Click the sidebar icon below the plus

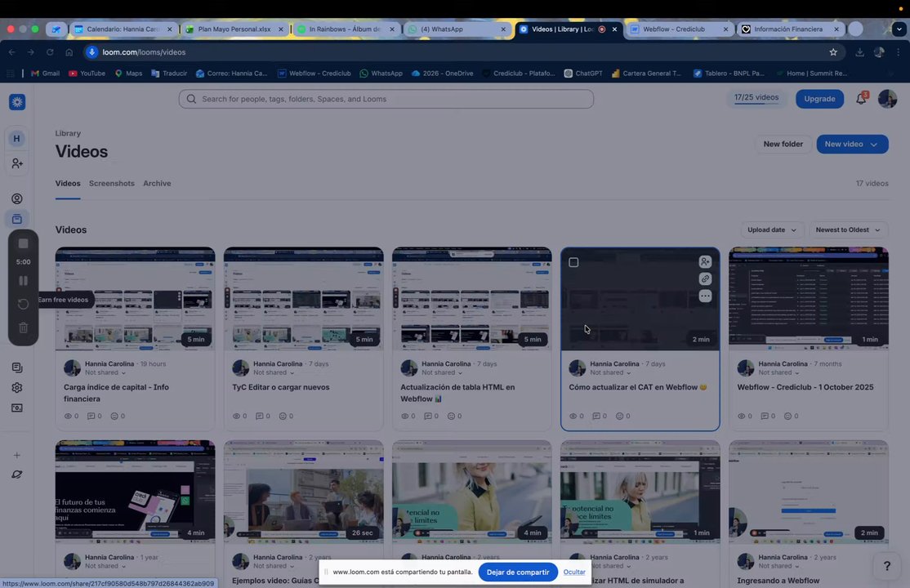pyautogui.click(x=17, y=474)
